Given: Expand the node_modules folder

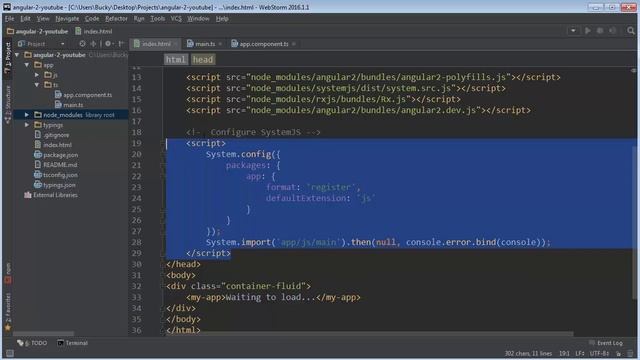Looking at the screenshot, I should point(27,115).
